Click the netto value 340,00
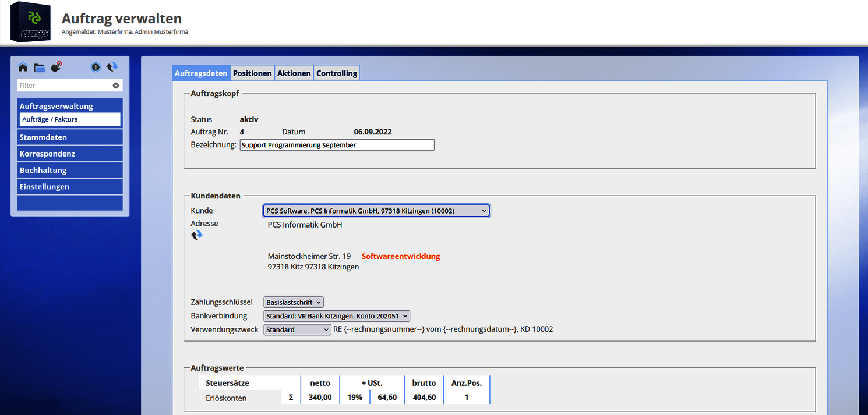Image resolution: width=868 pixels, height=415 pixels. 320,398
